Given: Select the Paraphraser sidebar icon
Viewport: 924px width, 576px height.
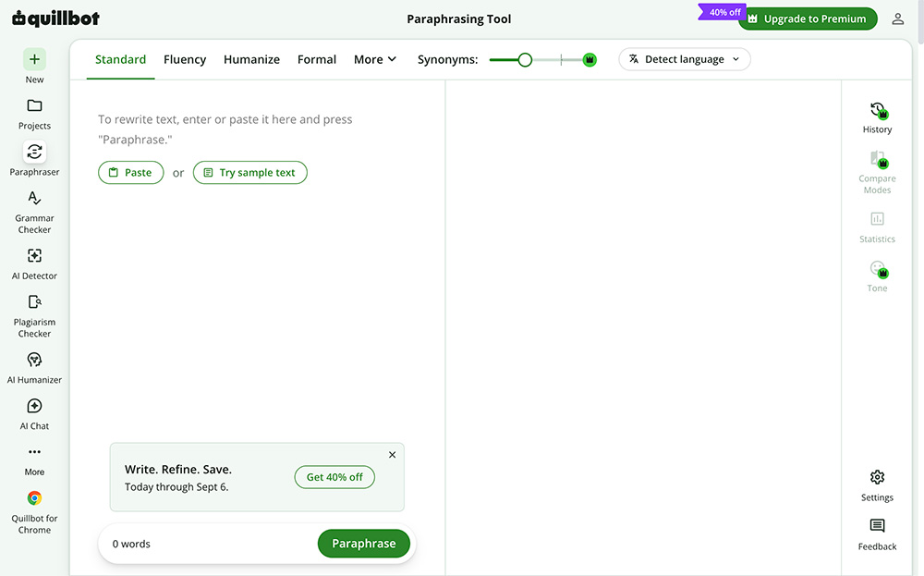Looking at the screenshot, I should [34, 152].
